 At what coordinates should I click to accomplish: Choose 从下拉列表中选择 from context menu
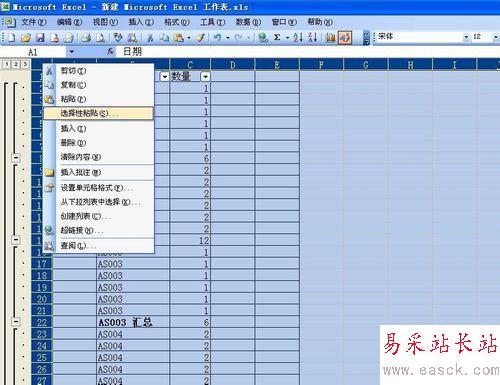click(99, 202)
